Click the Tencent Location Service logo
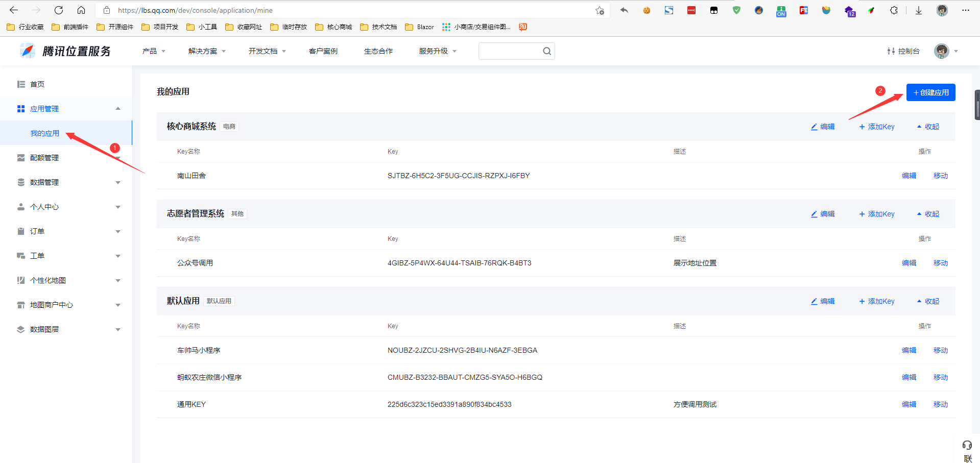Viewport: 980px width, 463px height. click(65, 51)
